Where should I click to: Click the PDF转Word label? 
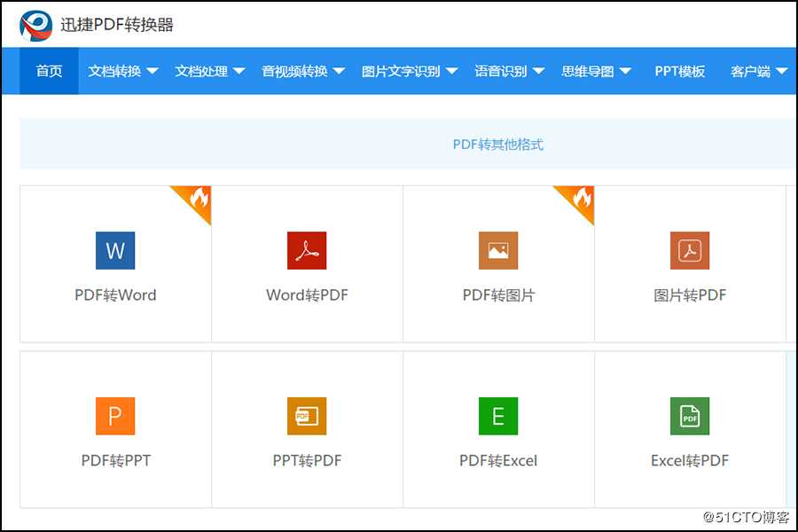coord(115,295)
